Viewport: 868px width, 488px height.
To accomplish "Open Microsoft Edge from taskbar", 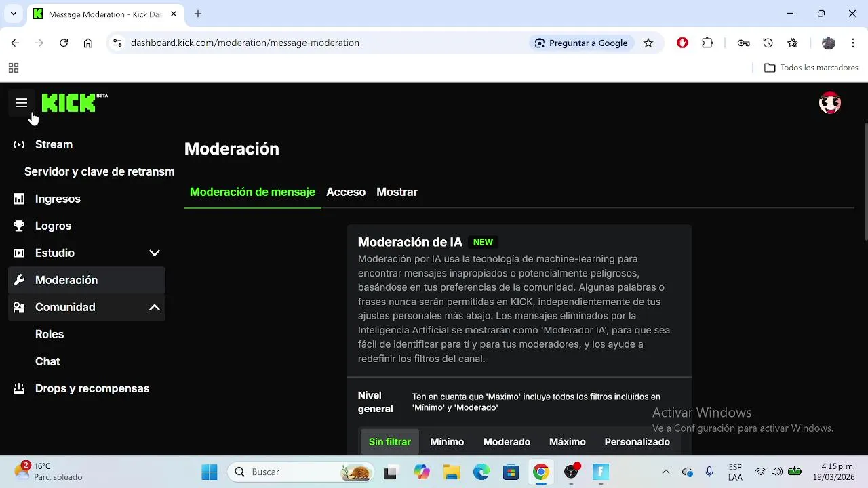I will (481, 472).
